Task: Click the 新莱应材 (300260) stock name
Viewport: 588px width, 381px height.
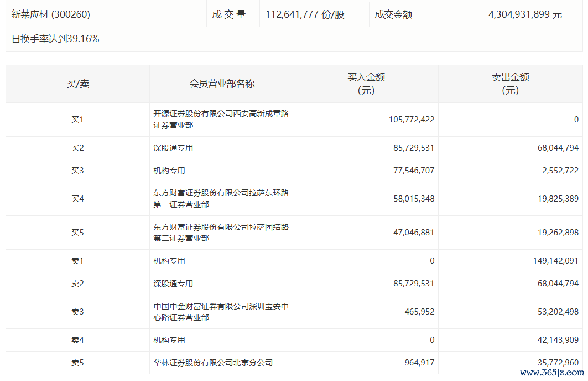Action: (x=50, y=14)
